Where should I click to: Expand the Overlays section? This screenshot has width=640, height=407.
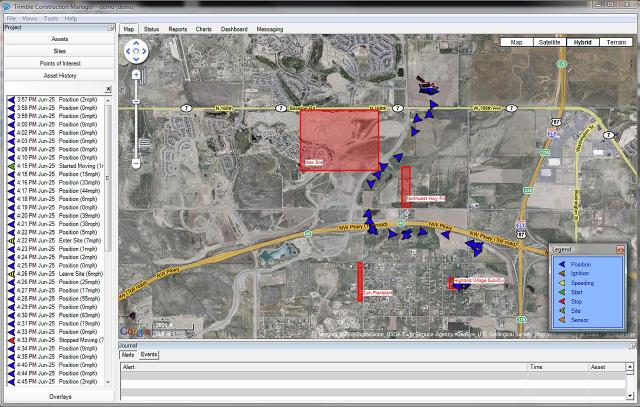pos(60,396)
